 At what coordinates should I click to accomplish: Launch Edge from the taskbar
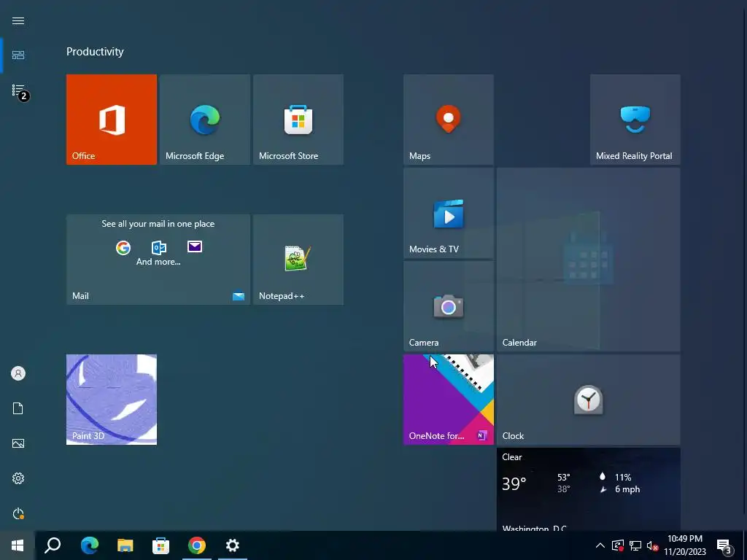coord(90,545)
